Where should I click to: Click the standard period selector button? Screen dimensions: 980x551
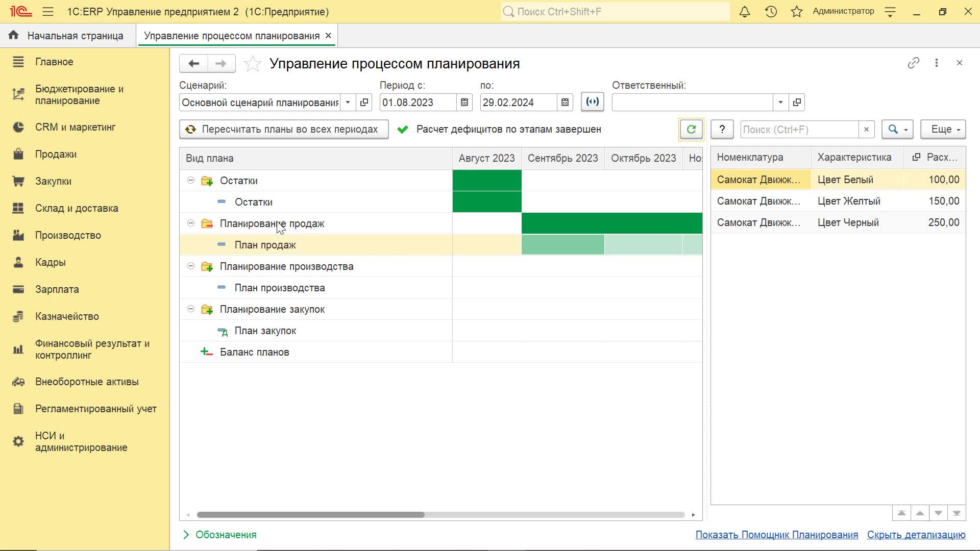pos(592,102)
